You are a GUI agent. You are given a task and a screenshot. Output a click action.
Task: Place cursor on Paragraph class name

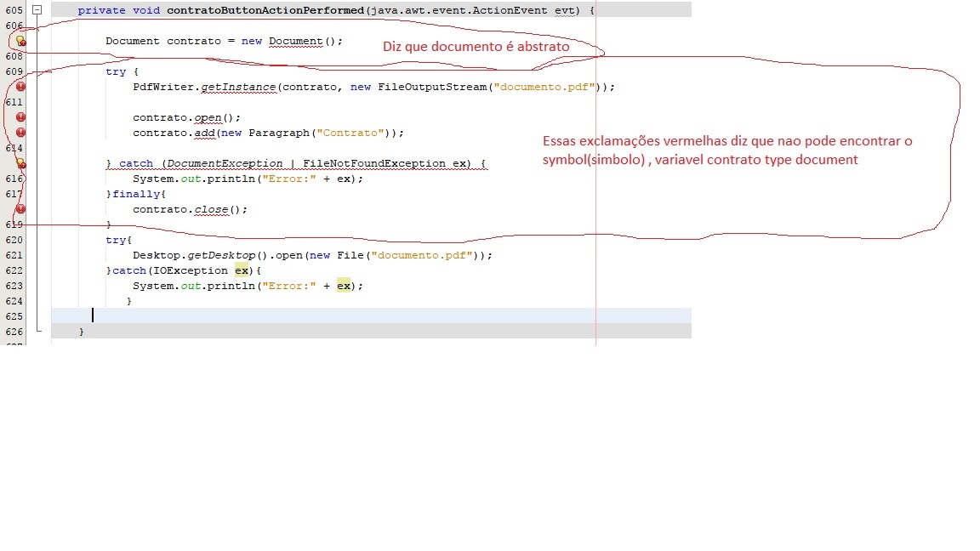pos(279,133)
